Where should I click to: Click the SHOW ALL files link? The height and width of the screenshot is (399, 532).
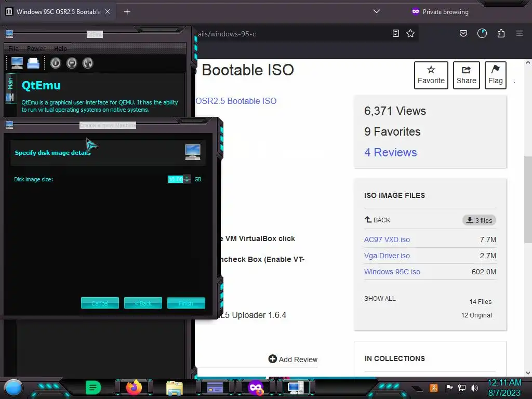(x=380, y=299)
